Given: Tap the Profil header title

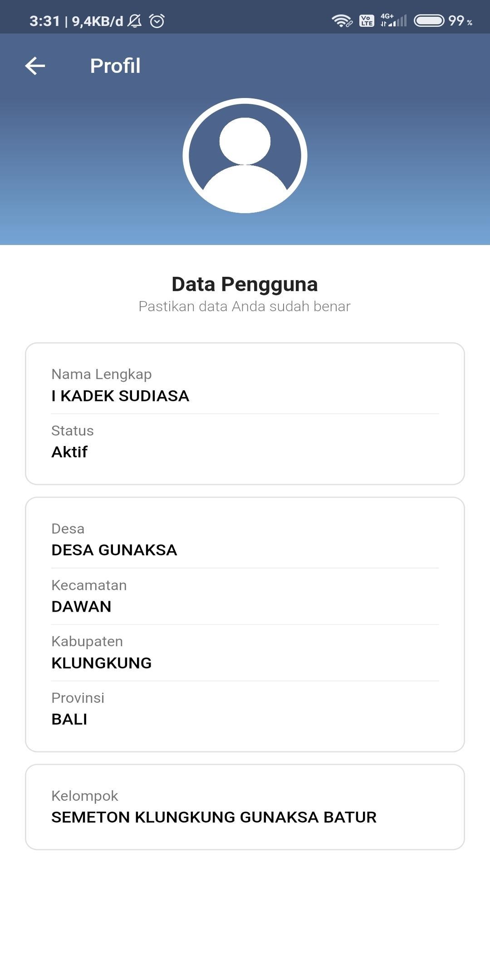Looking at the screenshot, I should coord(115,66).
